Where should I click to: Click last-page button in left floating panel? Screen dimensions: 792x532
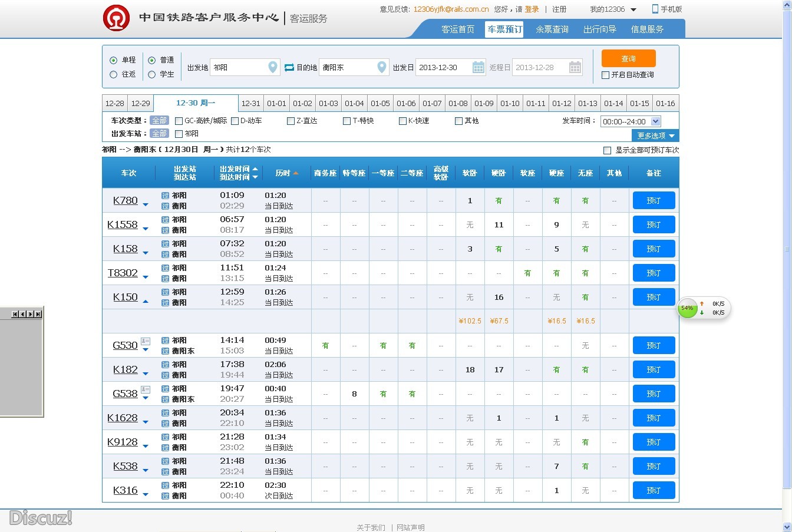pyautogui.click(x=38, y=314)
